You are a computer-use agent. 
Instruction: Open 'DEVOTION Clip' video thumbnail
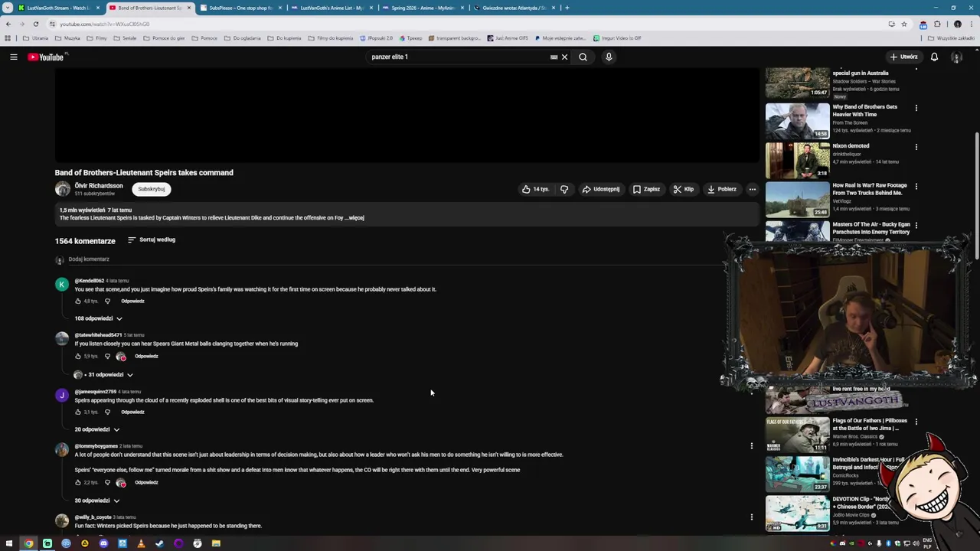[797, 514]
